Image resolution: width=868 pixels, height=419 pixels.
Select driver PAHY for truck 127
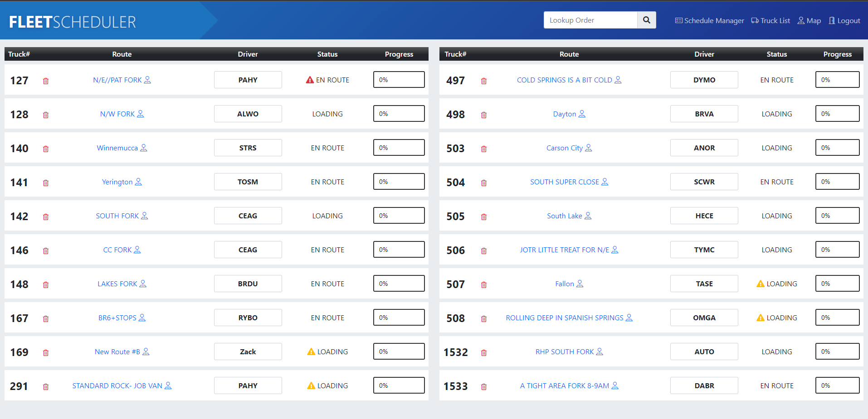tap(248, 79)
